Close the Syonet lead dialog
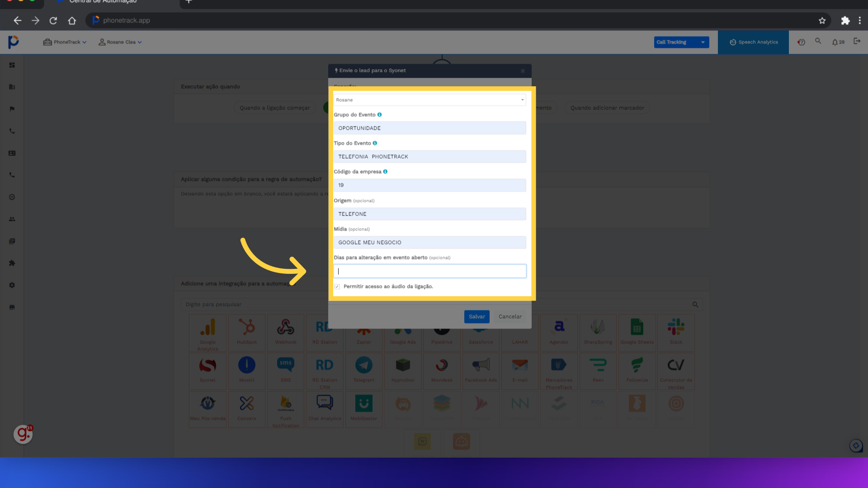This screenshot has height=488, width=868. pyautogui.click(x=523, y=71)
